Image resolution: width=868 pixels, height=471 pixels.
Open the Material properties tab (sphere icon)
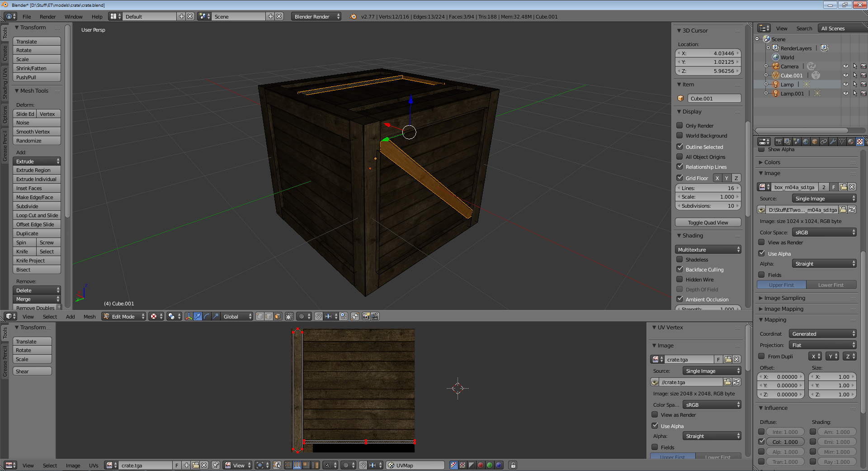(x=851, y=142)
